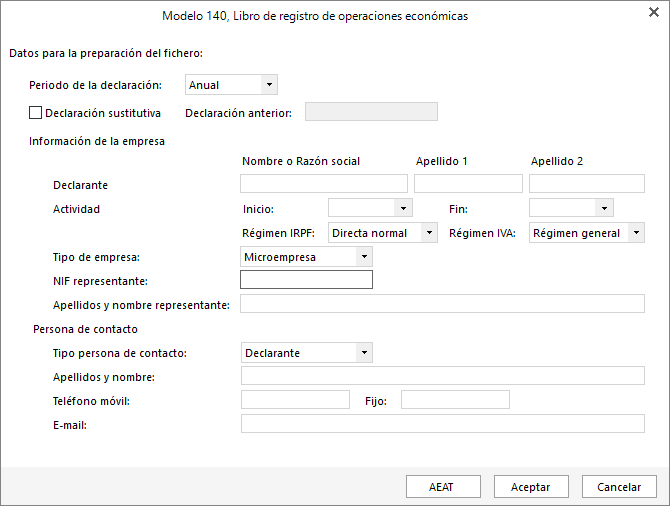The width and height of the screenshot is (670, 506).
Task: Click the Cancelar button
Action: [619, 487]
